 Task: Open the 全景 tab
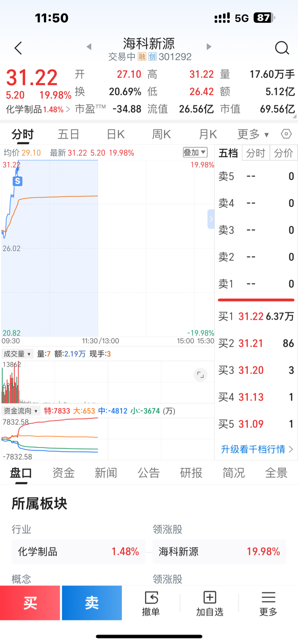[x=276, y=473]
